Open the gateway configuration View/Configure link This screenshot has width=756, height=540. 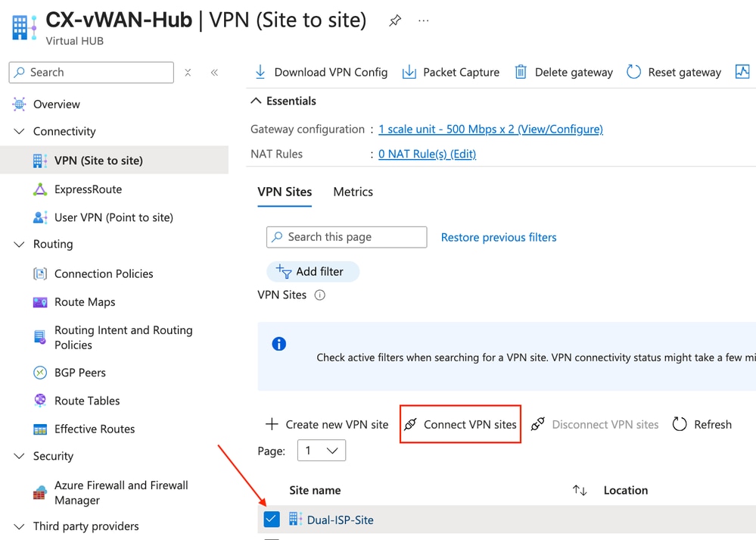click(491, 130)
